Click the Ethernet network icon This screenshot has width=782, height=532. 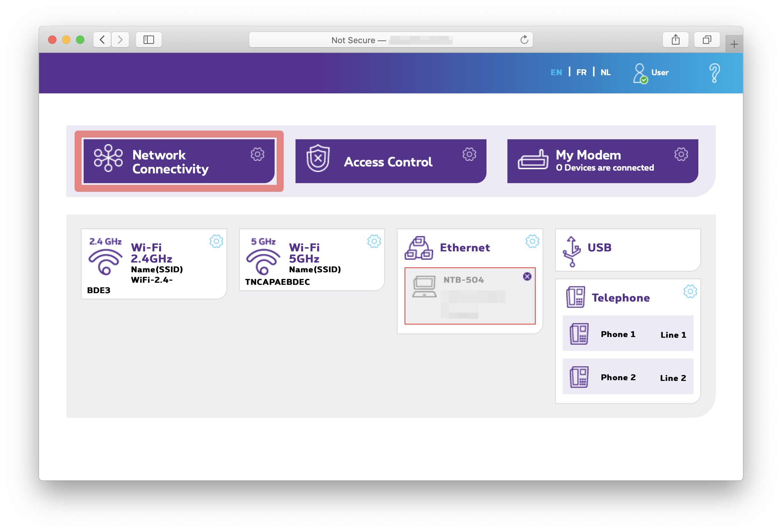[419, 248]
